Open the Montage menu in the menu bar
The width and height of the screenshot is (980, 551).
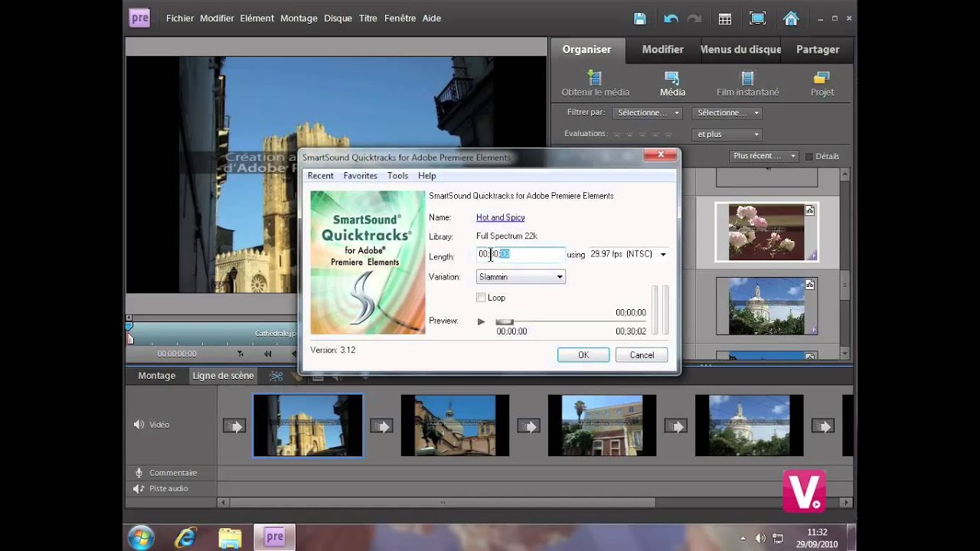point(299,18)
